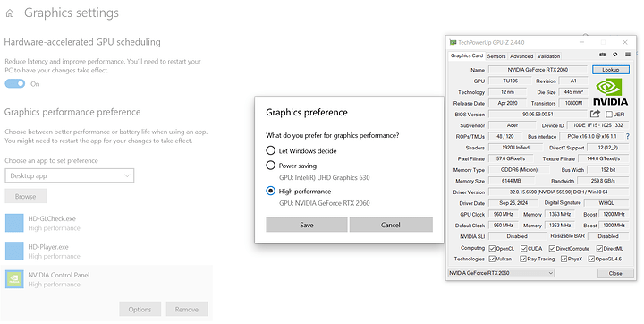Screen dimensions: 644x324
Task: Open the Desktop app dropdown
Action: (70, 175)
